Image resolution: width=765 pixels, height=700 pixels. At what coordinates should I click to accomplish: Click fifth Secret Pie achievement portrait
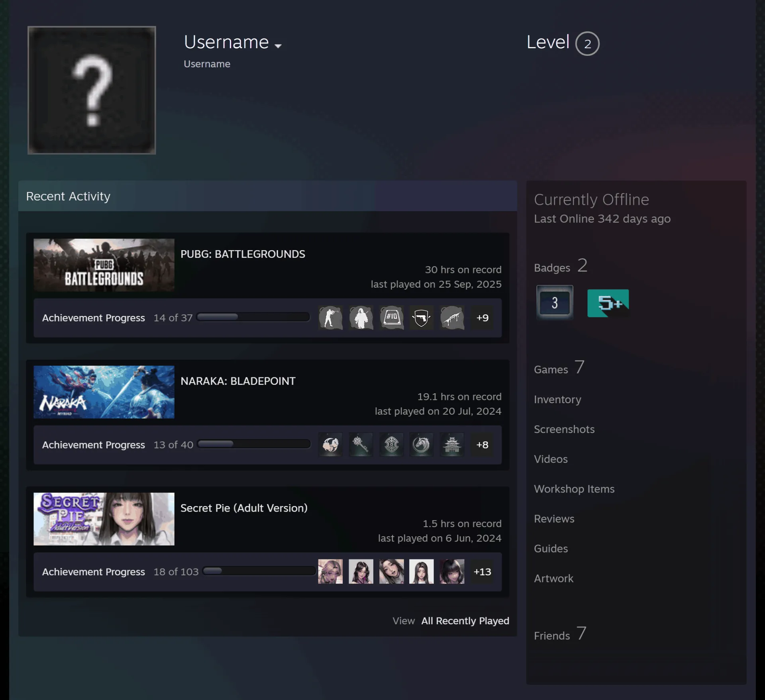[452, 571]
